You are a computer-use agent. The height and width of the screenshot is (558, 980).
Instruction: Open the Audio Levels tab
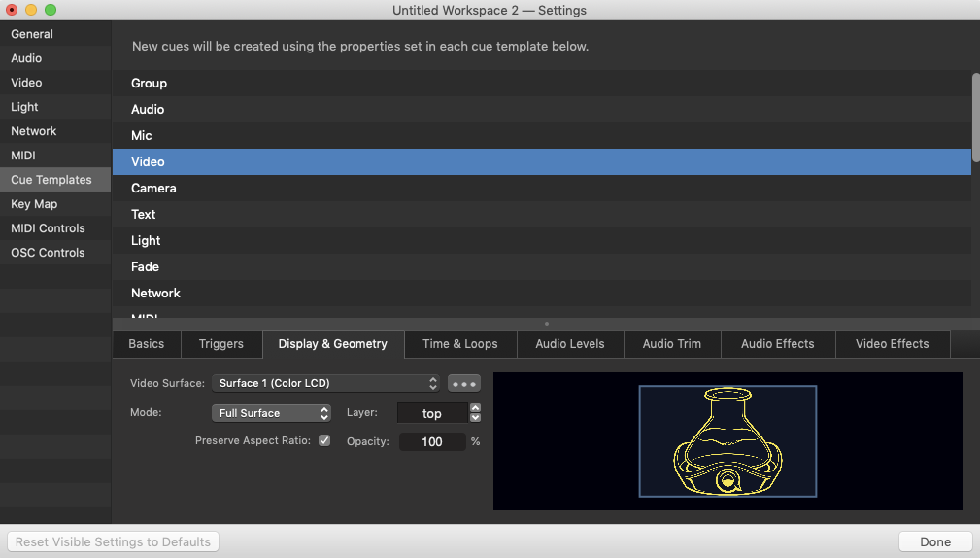(x=569, y=344)
